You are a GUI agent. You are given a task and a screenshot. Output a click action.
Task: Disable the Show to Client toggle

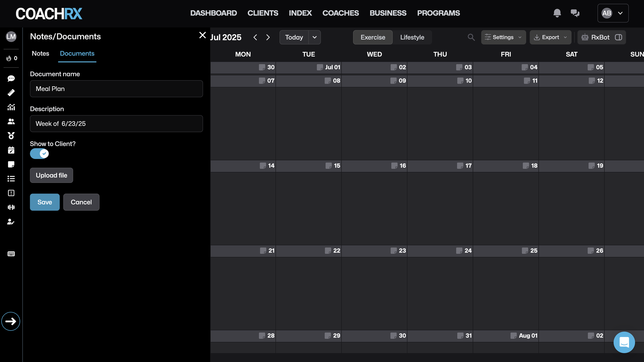[x=39, y=154]
